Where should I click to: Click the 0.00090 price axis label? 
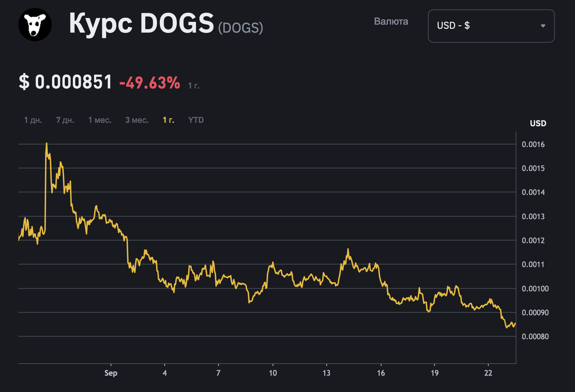click(x=535, y=313)
